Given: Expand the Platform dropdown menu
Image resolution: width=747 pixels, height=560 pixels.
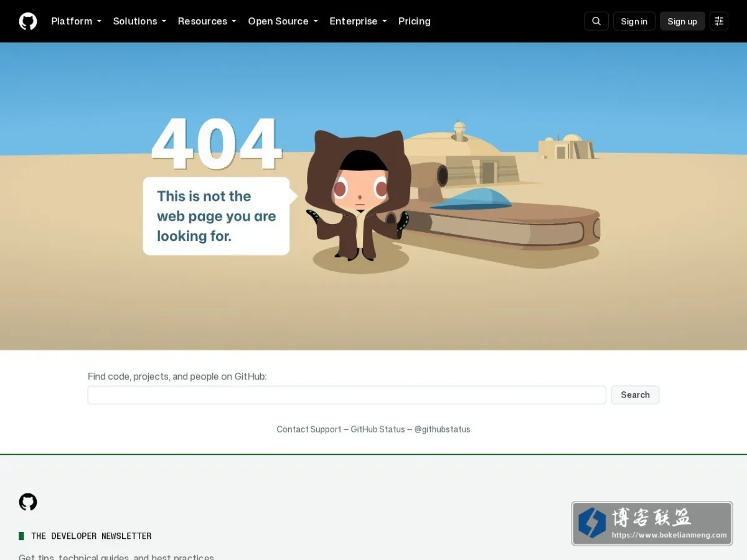Looking at the screenshot, I should click(x=76, y=21).
